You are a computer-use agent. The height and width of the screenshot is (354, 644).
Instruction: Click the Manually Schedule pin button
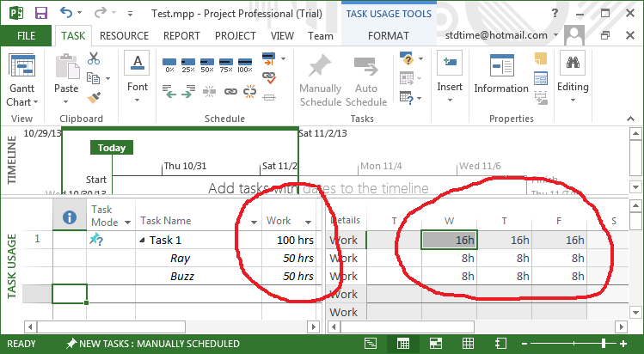[321, 80]
